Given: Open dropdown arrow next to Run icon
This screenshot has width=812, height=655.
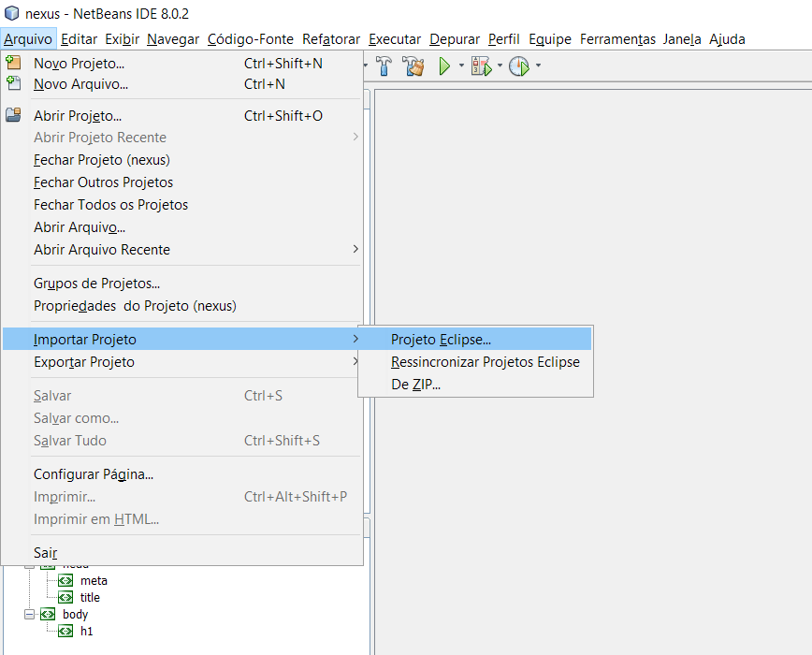Looking at the screenshot, I should coord(461,65).
